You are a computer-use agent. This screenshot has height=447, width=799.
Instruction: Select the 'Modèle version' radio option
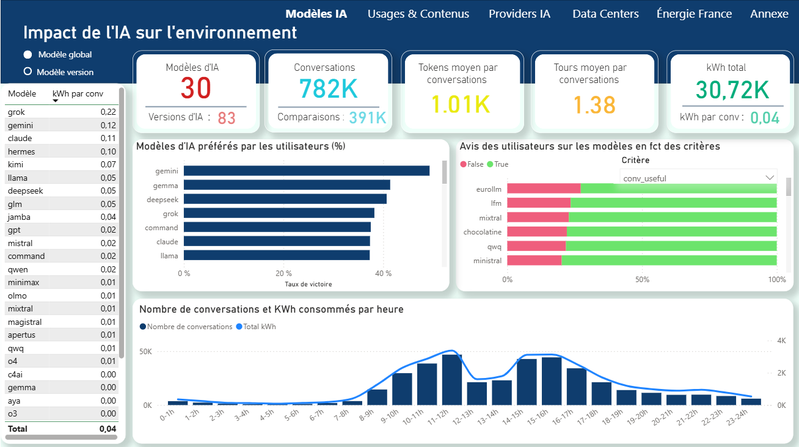(26, 72)
